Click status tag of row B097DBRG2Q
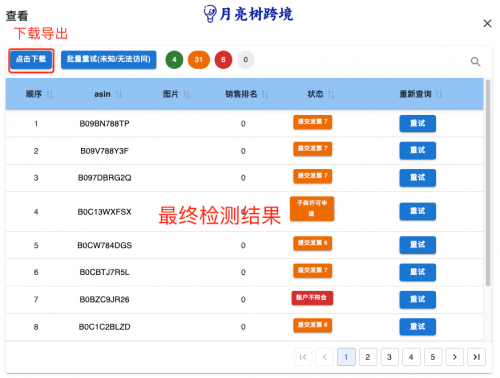The image size is (500, 378). point(313,176)
